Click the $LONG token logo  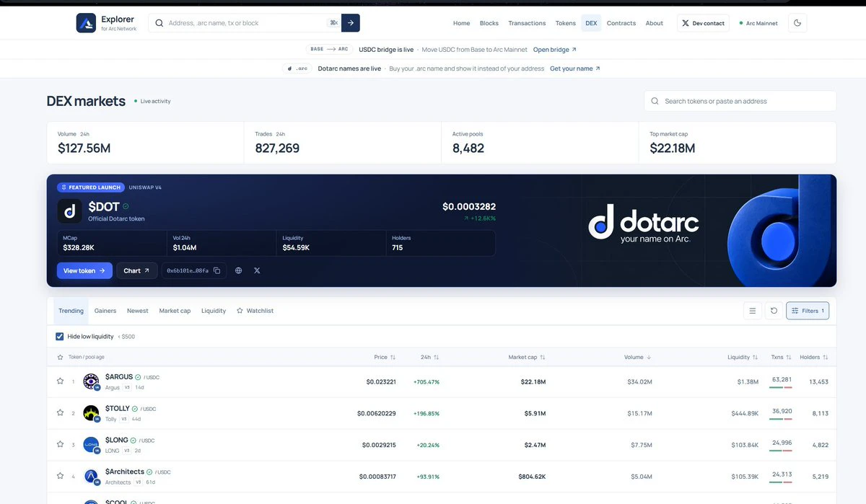91,445
